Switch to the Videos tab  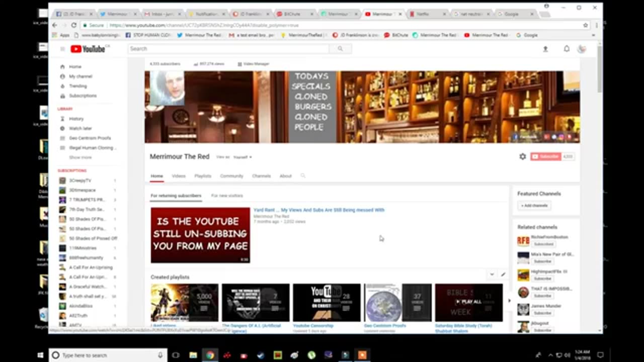(179, 176)
